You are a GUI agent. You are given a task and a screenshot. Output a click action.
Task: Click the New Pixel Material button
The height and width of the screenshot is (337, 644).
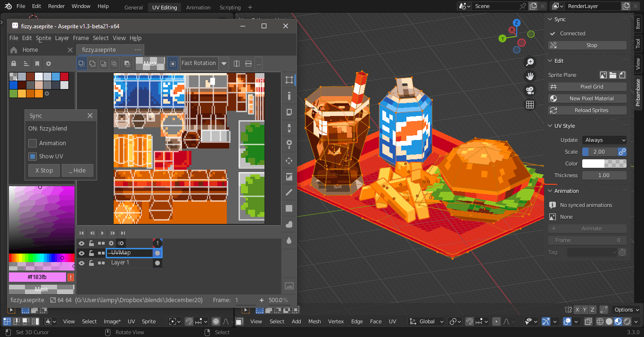(x=587, y=99)
